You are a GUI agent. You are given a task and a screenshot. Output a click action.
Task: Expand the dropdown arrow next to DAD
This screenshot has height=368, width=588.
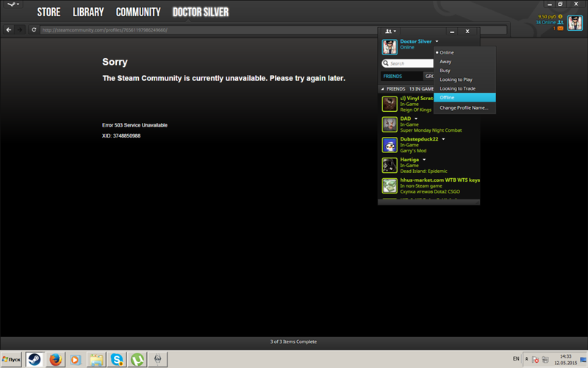[x=416, y=118]
